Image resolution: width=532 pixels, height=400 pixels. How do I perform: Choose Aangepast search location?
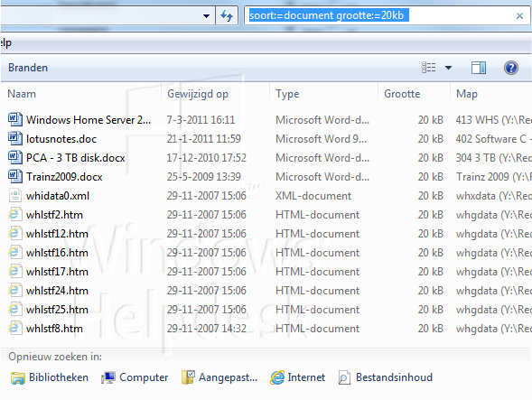tap(219, 377)
